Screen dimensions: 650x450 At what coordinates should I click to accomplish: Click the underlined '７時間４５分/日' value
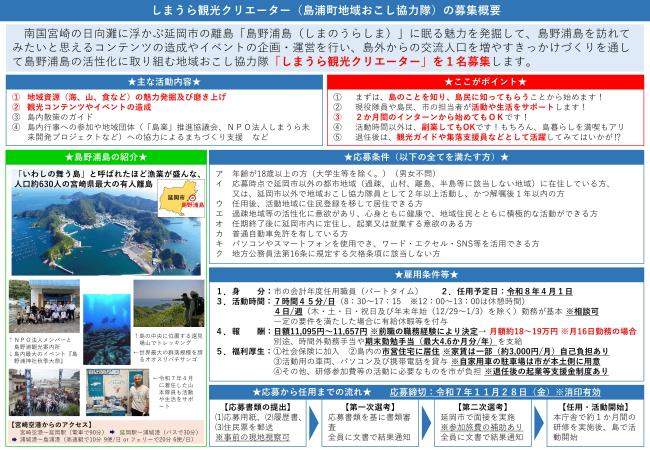pyautogui.click(x=304, y=301)
